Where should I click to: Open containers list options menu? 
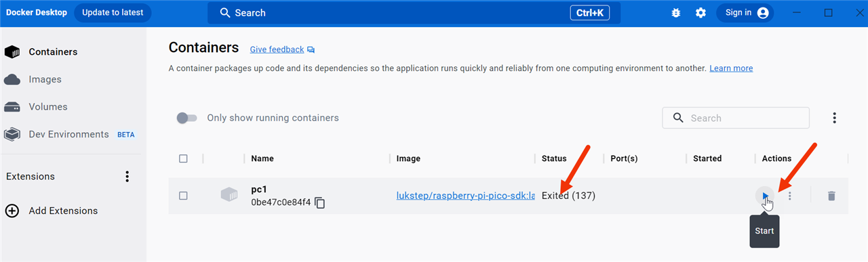click(835, 118)
